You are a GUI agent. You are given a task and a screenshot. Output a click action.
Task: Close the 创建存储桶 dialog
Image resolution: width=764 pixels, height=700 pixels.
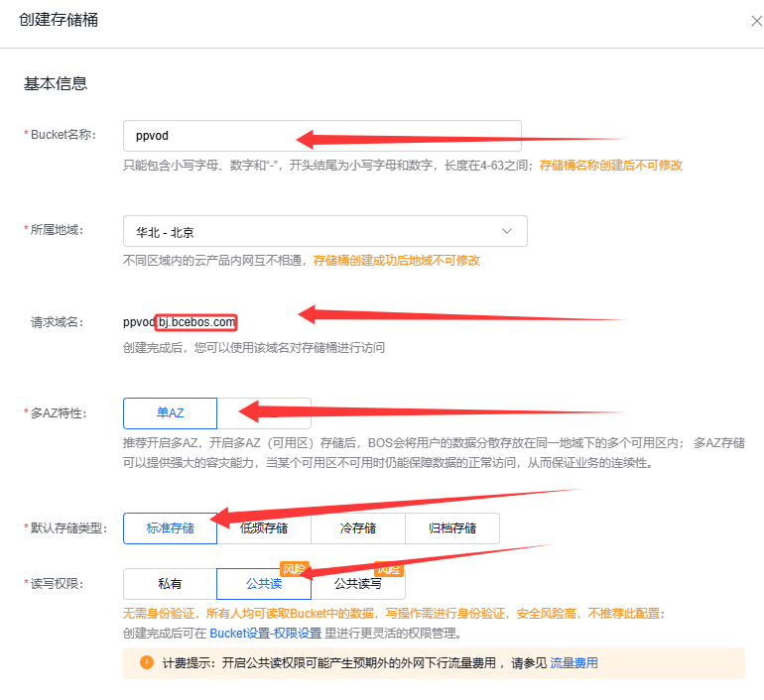(756, 21)
